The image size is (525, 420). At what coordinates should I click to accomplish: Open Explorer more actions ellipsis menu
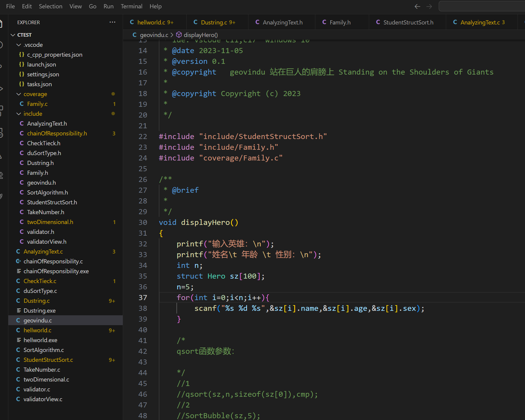click(112, 22)
